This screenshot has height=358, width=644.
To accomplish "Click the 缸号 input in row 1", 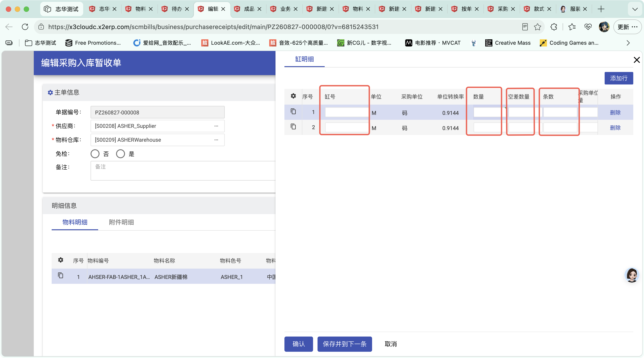I will [347, 112].
